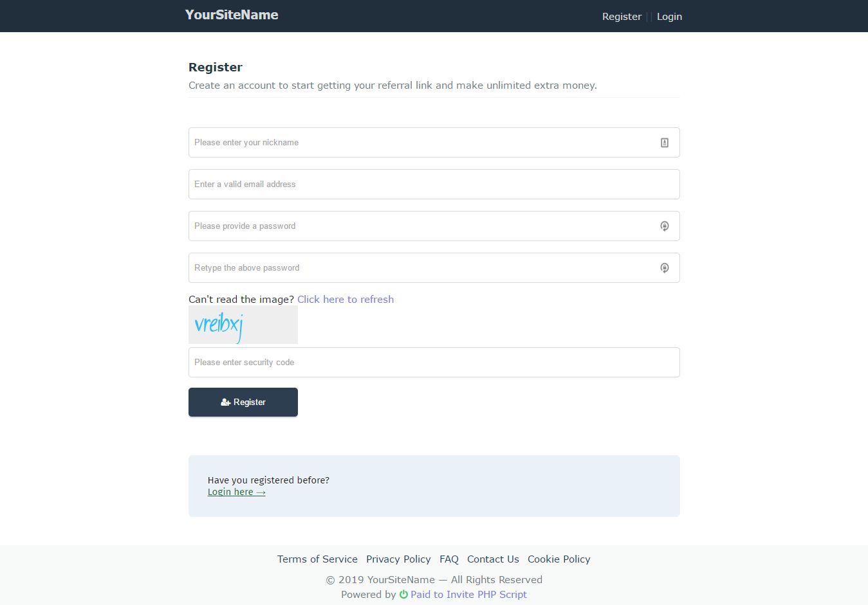Focus the 'Retype the above password' field
The width and height of the screenshot is (868, 605).
[421, 268]
